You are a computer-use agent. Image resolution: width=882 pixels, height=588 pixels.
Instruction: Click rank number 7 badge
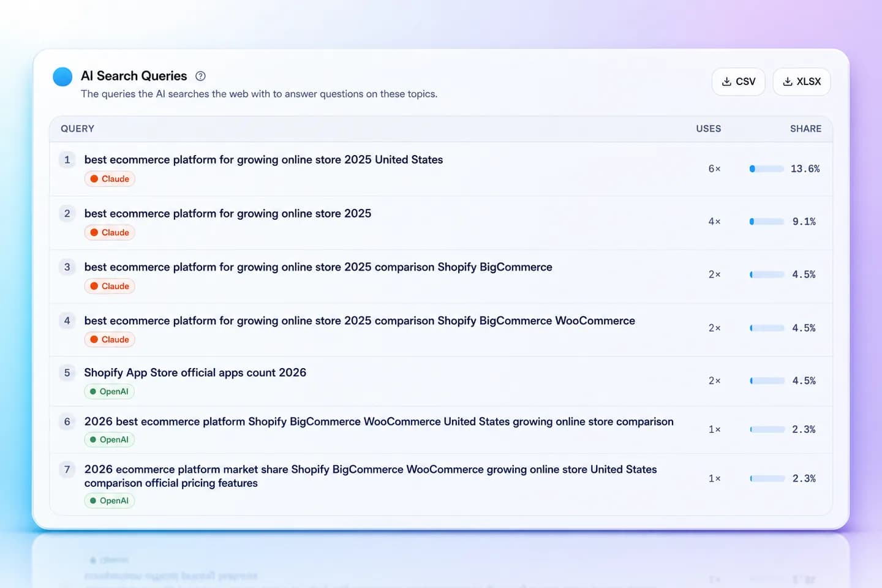(x=67, y=470)
